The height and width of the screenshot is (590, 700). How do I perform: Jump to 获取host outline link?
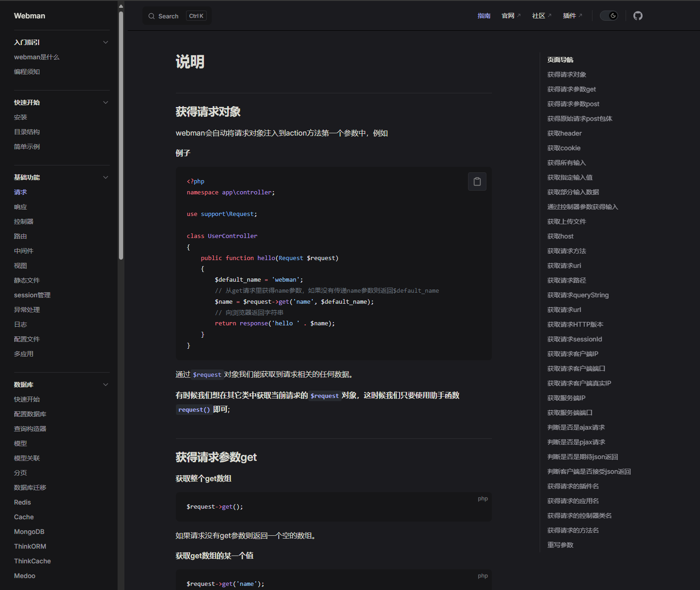click(560, 236)
